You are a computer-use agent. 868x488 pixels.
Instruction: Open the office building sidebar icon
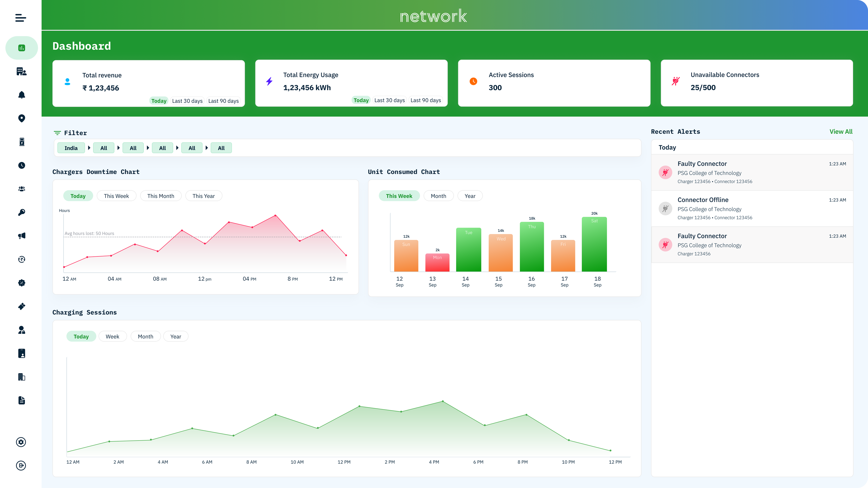(22, 377)
